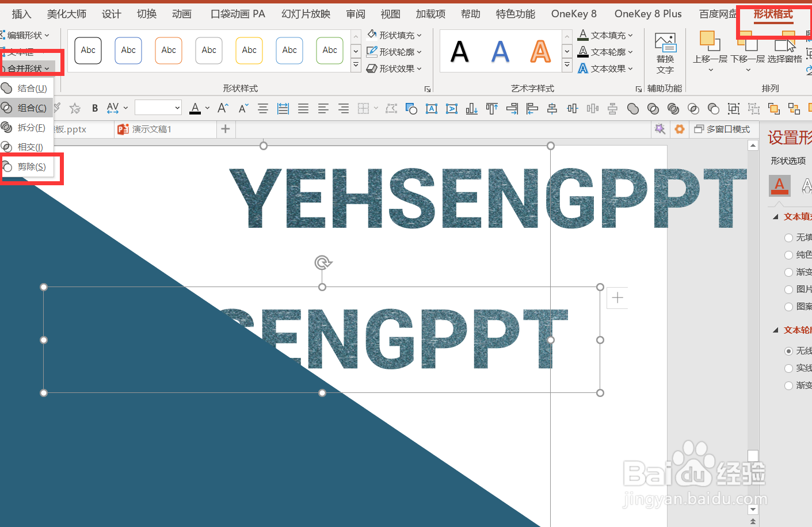Select the blue WordArt A style

500,52
